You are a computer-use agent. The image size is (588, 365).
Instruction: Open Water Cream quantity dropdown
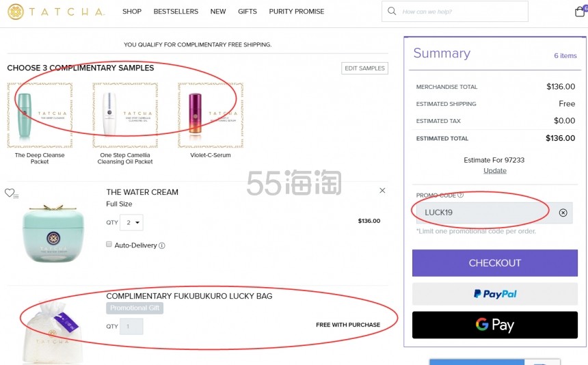pos(132,223)
